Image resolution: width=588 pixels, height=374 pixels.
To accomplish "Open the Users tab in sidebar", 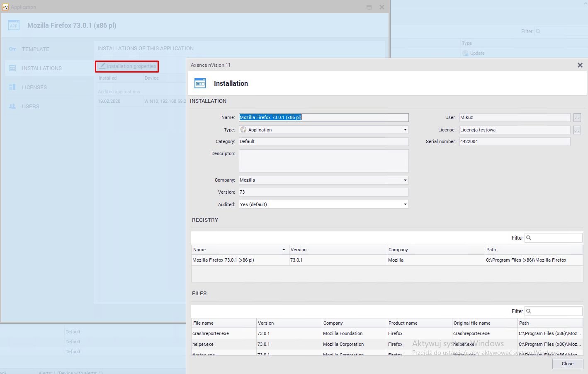I will click(x=31, y=106).
